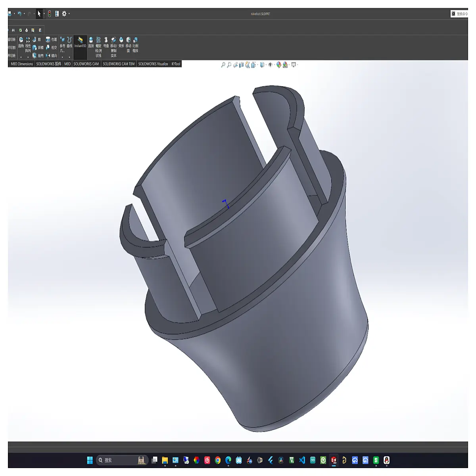Click the Previous View icon
476x476 pixels.
pos(235,65)
